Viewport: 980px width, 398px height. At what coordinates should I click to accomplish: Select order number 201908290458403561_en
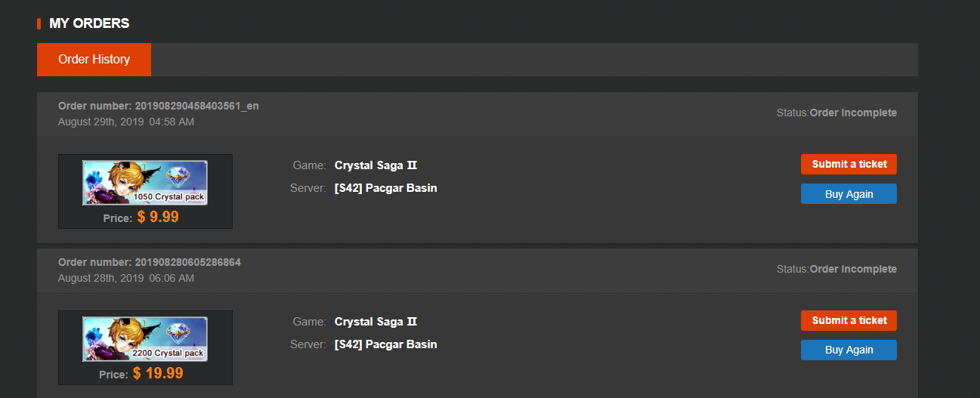click(196, 106)
